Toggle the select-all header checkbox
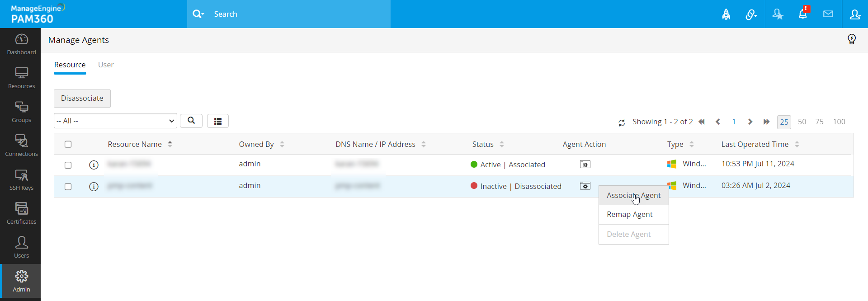Viewport: 868px width, 301px height. click(x=68, y=144)
